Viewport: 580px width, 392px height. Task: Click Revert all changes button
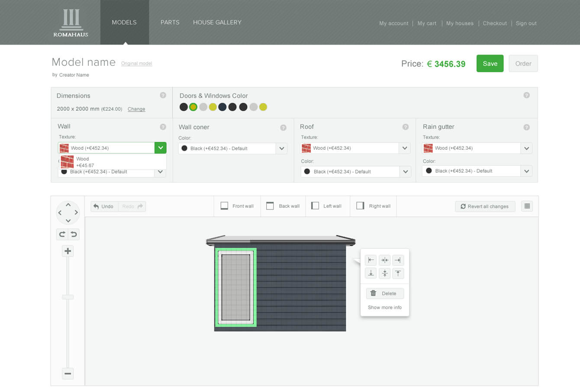tap(485, 206)
